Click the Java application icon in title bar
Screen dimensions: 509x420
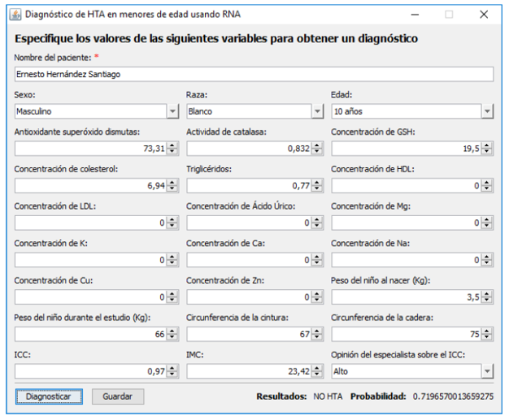tap(15, 15)
